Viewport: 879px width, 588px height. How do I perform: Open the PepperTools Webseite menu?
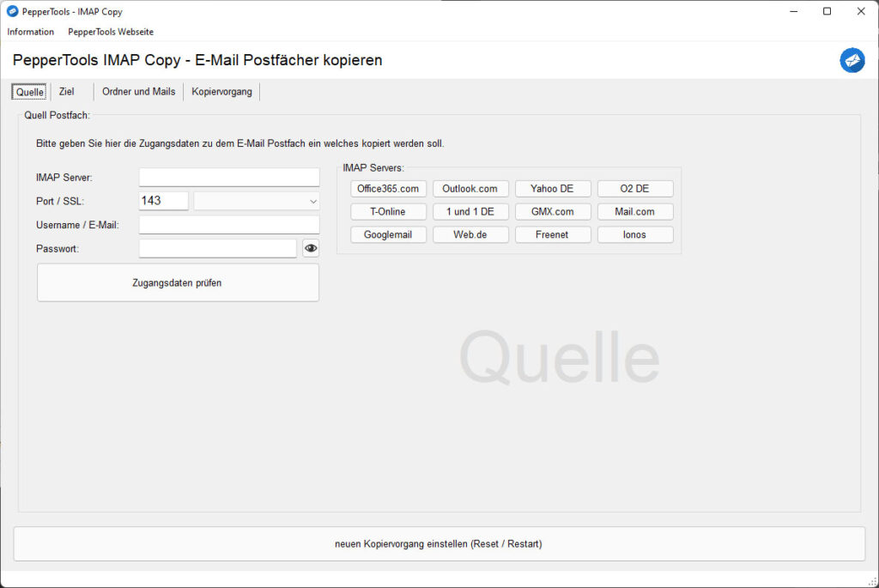tap(111, 32)
